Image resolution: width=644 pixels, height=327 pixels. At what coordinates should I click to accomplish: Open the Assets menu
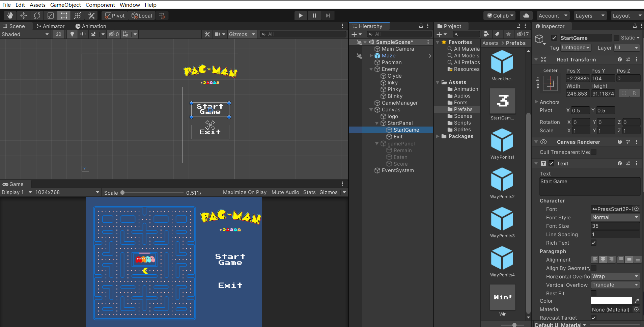37,5
